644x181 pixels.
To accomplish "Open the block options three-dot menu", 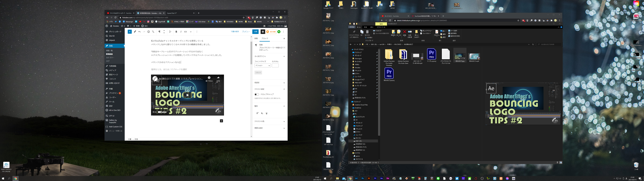I will click(x=197, y=32).
